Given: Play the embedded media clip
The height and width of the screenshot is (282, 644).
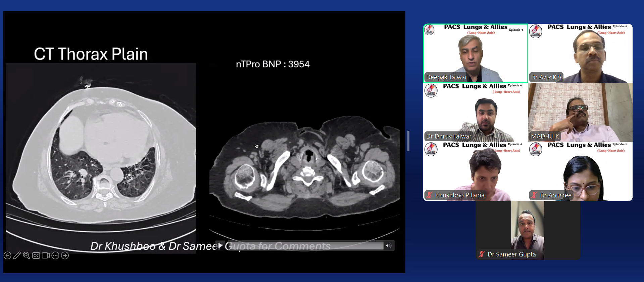Looking at the screenshot, I should coord(220,246).
